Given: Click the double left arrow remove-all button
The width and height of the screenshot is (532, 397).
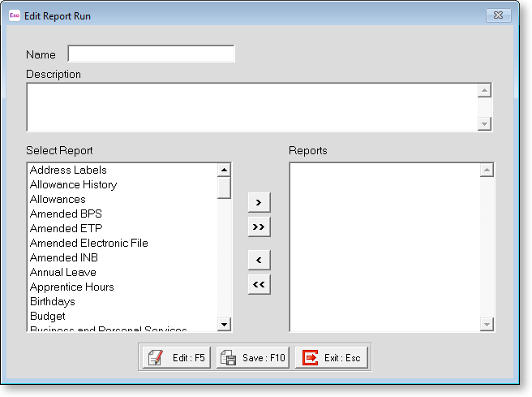Looking at the screenshot, I should [x=258, y=285].
